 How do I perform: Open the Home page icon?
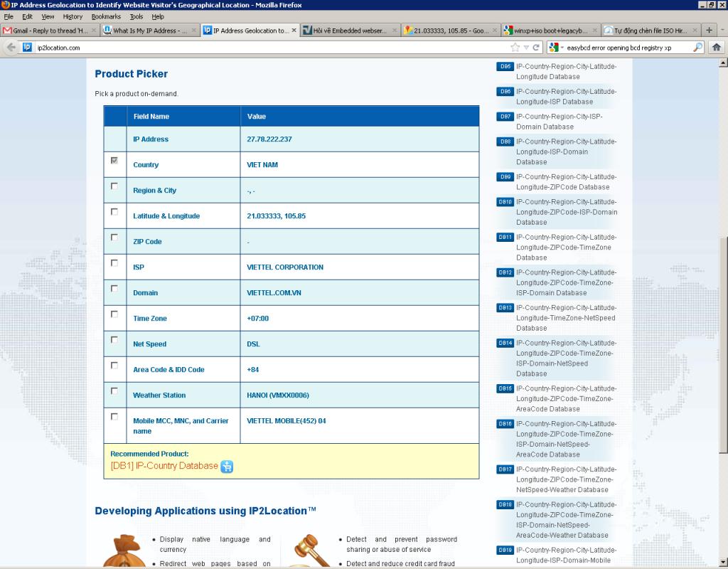tap(717, 48)
